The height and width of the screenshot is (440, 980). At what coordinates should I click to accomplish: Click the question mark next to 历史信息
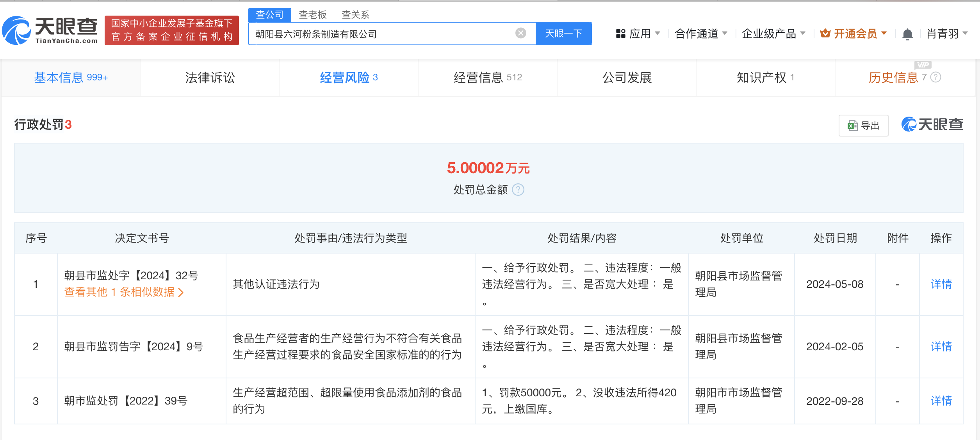click(x=936, y=77)
